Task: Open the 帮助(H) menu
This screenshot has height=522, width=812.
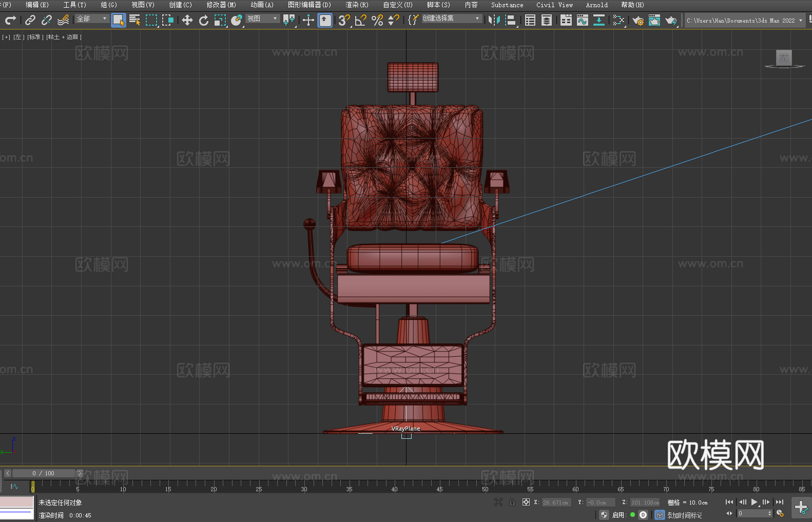Action: click(632, 5)
